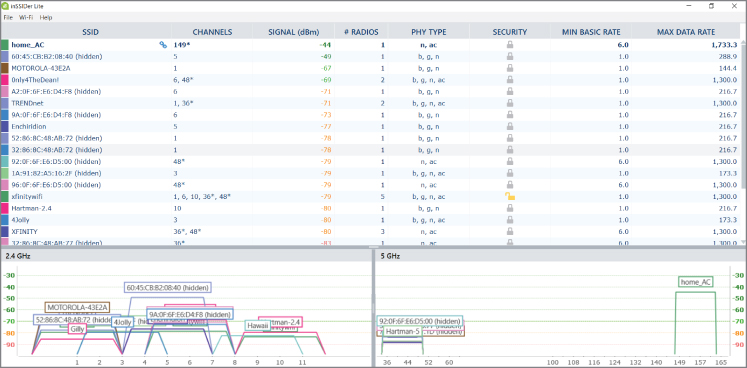Click the link icon beside home_AC
Image resolution: width=747 pixels, height=368 pixels.
(163, 45)
